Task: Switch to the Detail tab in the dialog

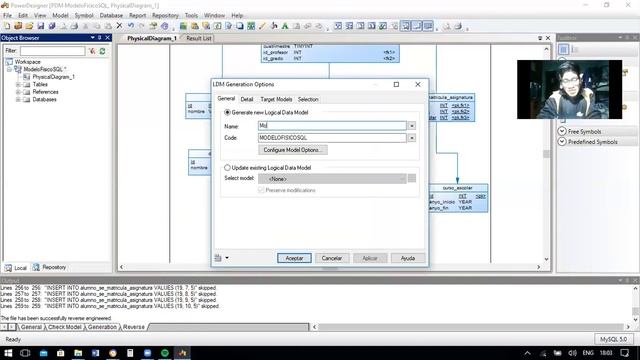Action: (x=247, y=99)
